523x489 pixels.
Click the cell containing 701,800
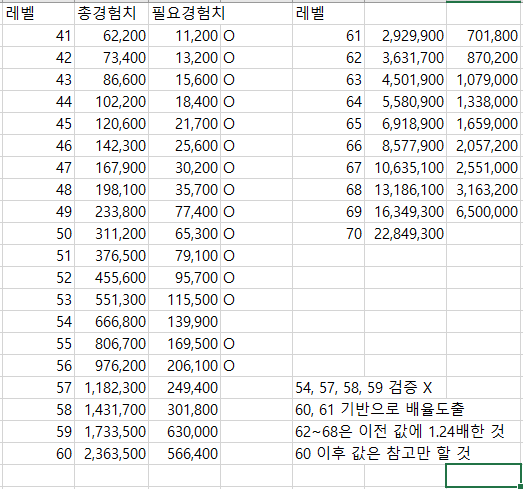pos(485,36)
